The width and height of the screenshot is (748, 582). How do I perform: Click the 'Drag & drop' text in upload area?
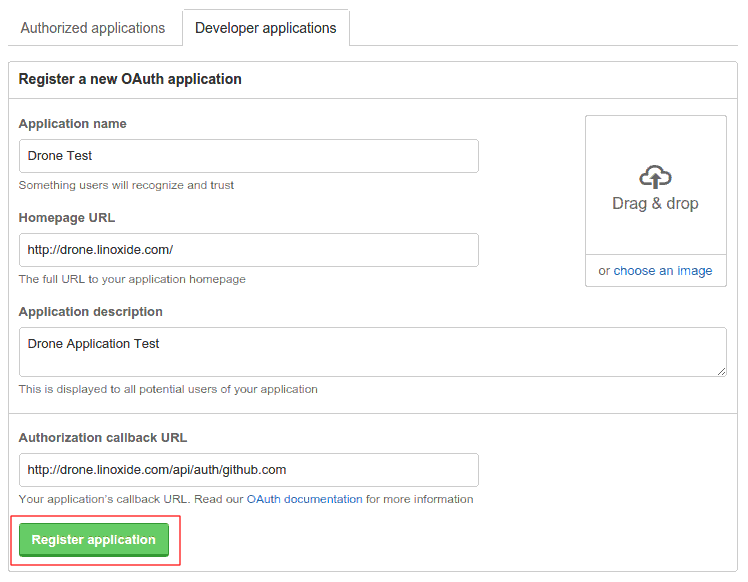tap(655, 204)
